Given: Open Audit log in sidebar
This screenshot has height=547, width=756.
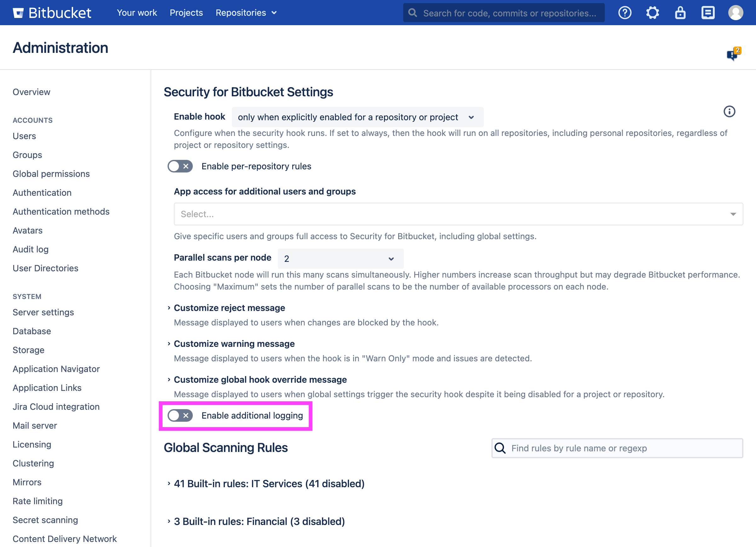Looking at the screenshot, I should [x=31, y=249].
